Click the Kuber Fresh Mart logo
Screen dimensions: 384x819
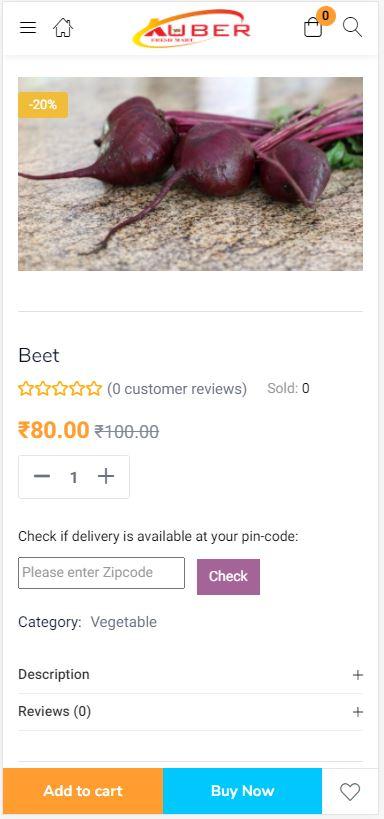click(192, 28)
